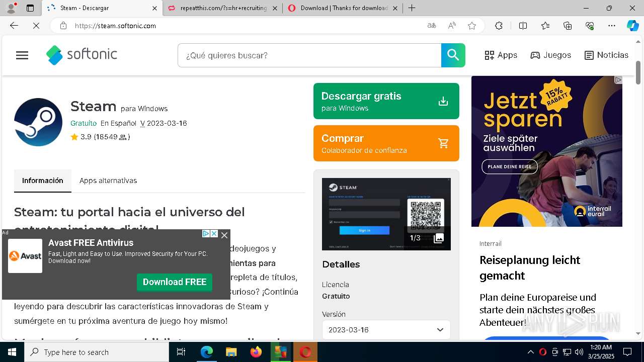Open the Copilot sidebar

[632, 26]
